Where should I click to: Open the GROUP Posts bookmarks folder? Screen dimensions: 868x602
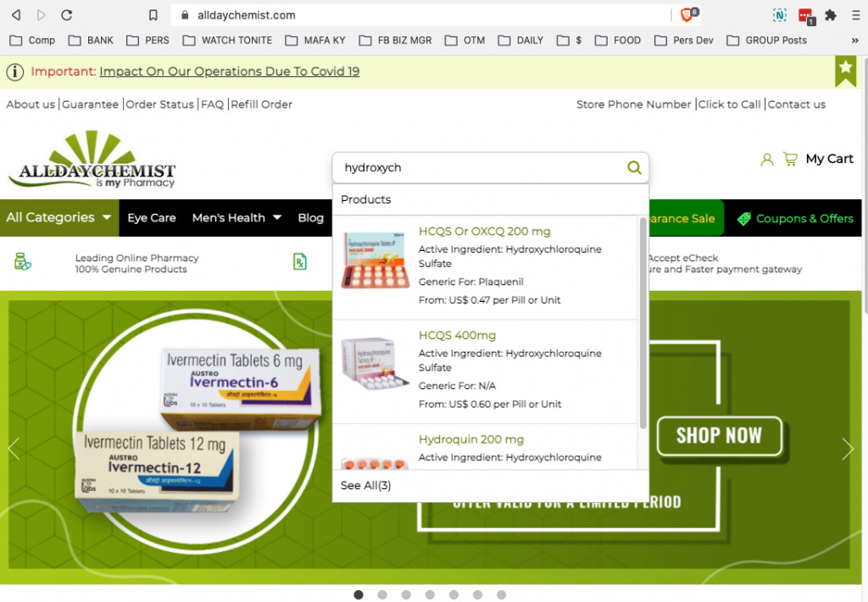(x=766, y=41)
